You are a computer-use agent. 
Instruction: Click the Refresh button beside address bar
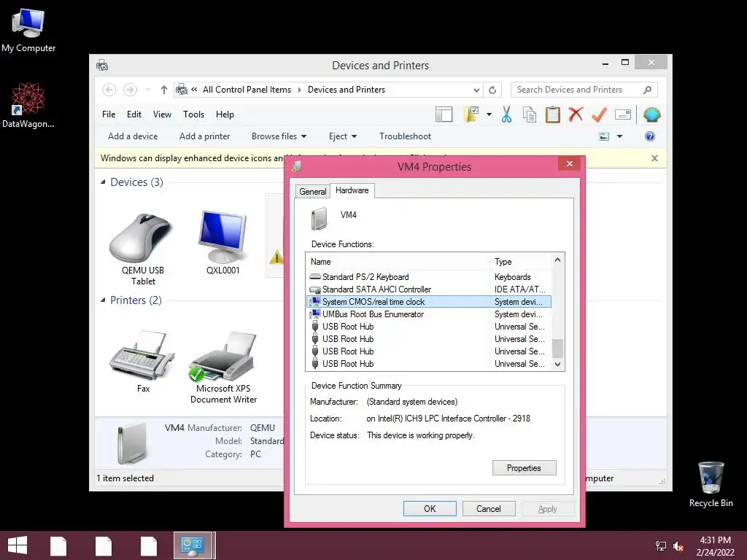(492, 90)
